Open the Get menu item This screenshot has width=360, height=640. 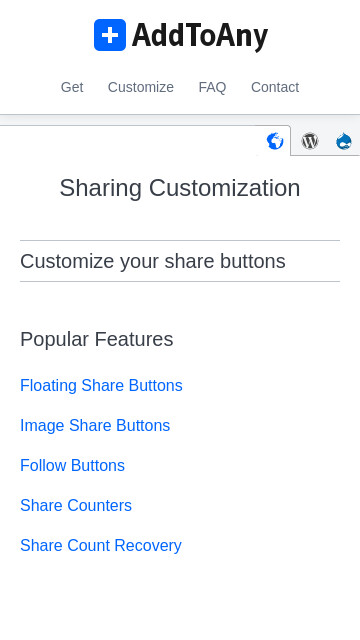(72, 87)
